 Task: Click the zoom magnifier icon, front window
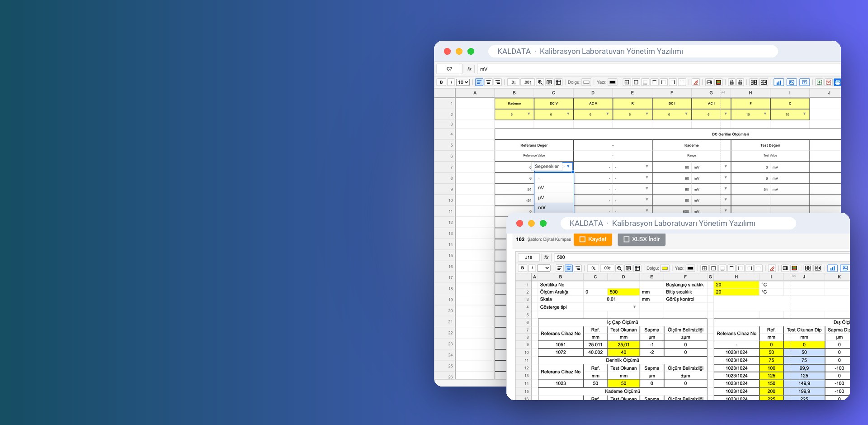point(619,268)
